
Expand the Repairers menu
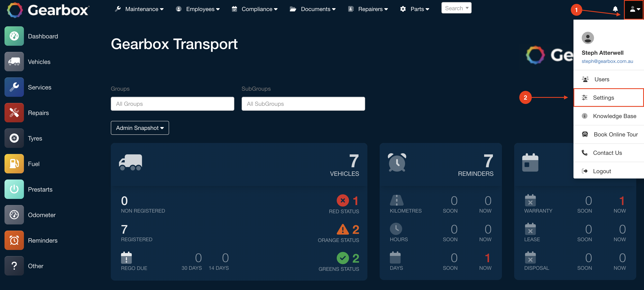click(368, 9)
